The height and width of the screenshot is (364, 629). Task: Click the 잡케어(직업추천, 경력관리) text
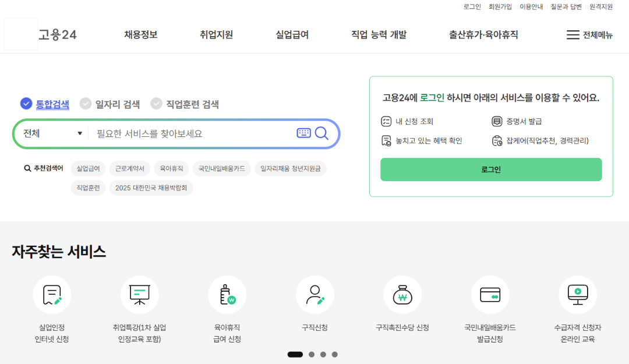pyautogui.click(x=547, y=141)
